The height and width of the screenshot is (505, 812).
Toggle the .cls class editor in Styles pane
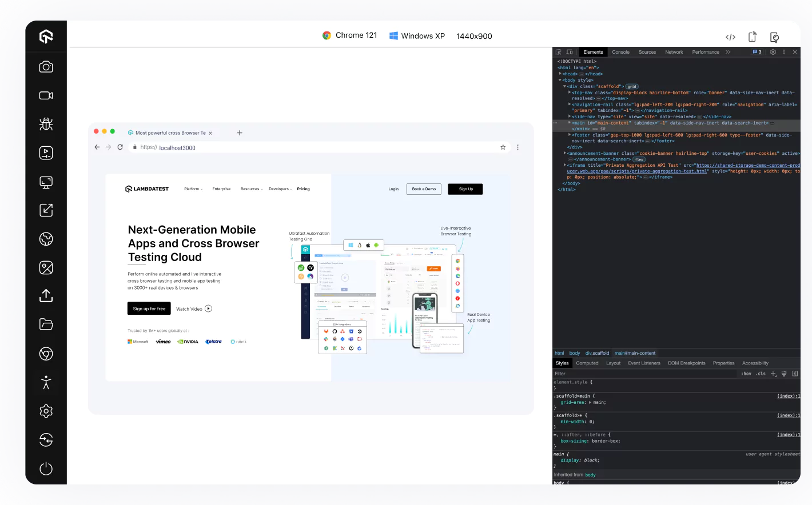click(x=761, y=374)
